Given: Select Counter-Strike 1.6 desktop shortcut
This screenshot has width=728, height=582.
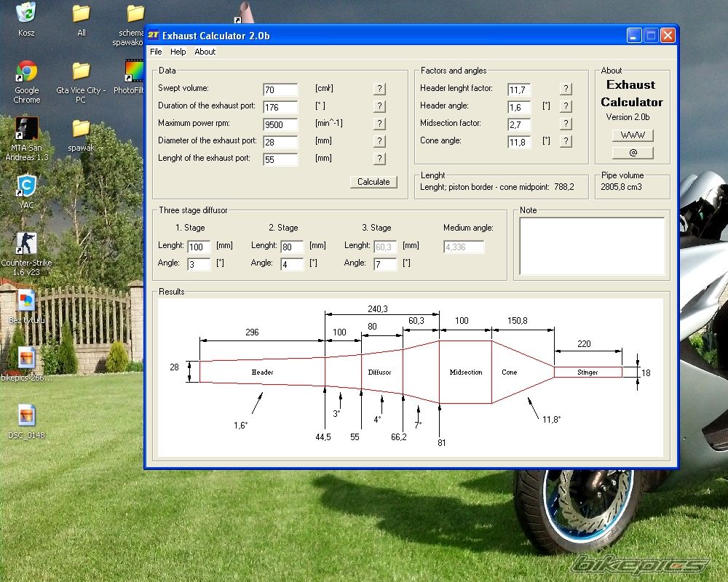Looking at the screenshot, I should pos(27,244).
